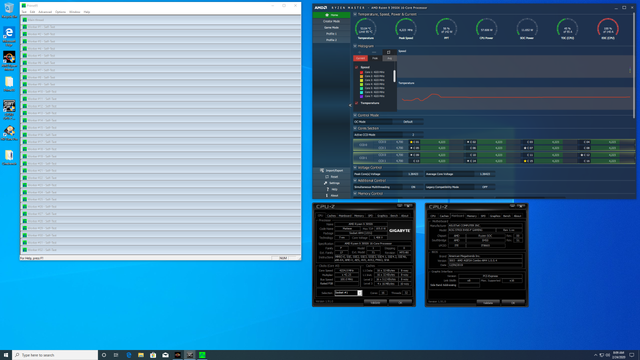Screen dimensions: 640x360
Task: Select Profile 1 in Ryzen Master
Action: [331, 34]
